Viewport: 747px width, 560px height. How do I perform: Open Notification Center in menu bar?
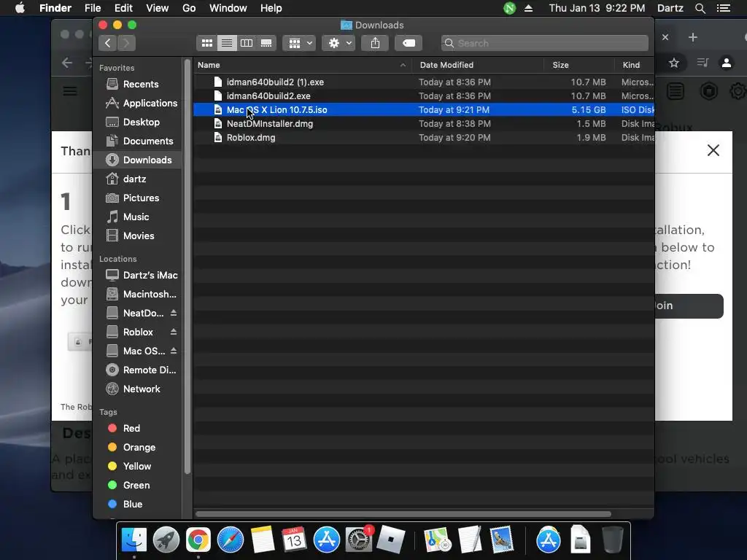(x=724, y=8)
